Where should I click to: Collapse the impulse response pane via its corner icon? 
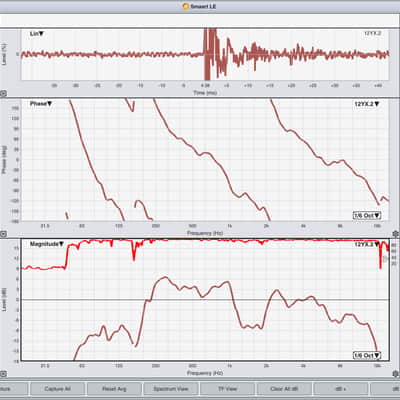3,94
